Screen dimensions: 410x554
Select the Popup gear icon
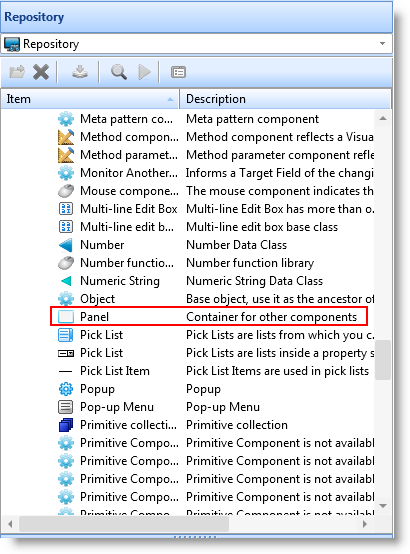pyautogui.click(x=66, y=389)
